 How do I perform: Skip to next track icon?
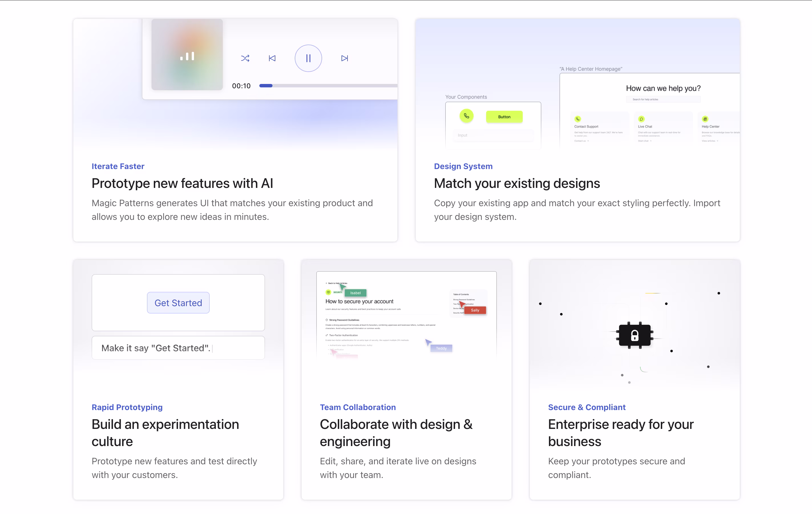(x=344, y=58)
